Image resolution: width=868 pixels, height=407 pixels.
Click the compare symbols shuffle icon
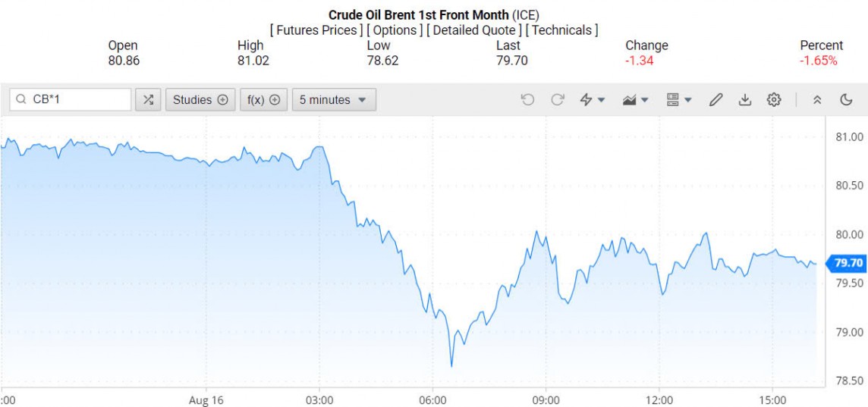point(148,100)
